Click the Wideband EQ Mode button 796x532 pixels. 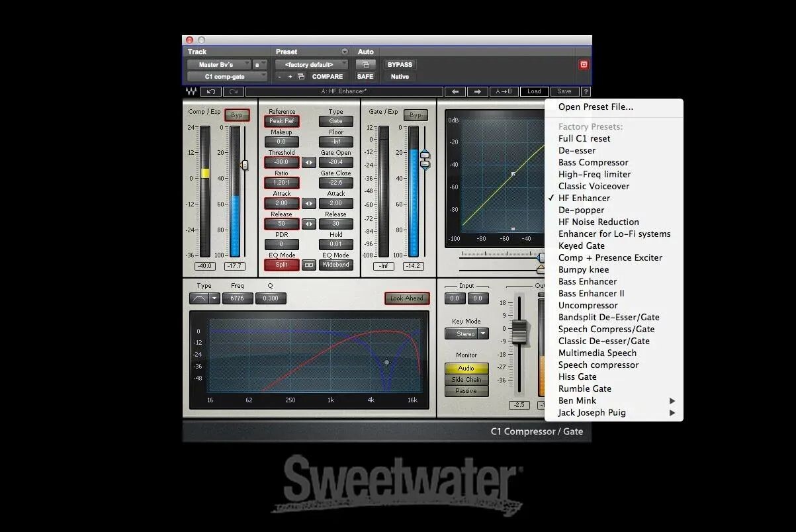pos(336,265)
